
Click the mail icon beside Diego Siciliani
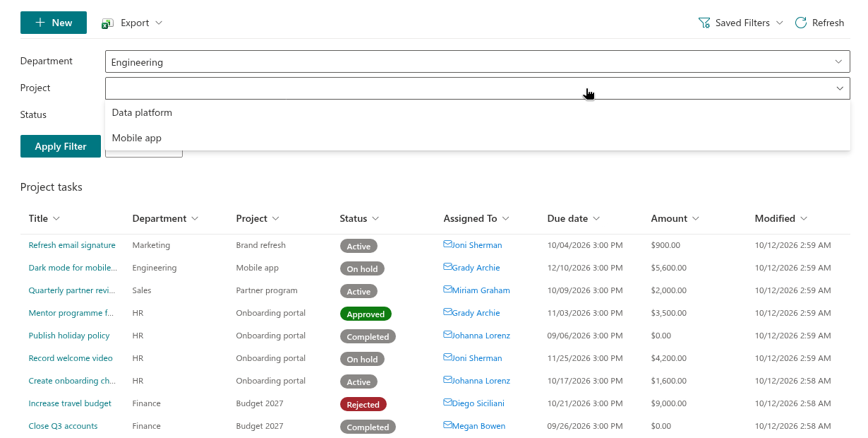click(447, 403)
